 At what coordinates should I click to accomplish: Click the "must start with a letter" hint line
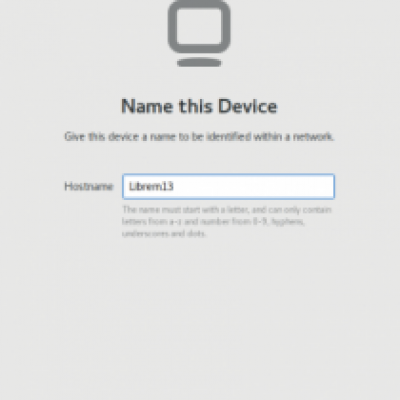tap(227, 210)
